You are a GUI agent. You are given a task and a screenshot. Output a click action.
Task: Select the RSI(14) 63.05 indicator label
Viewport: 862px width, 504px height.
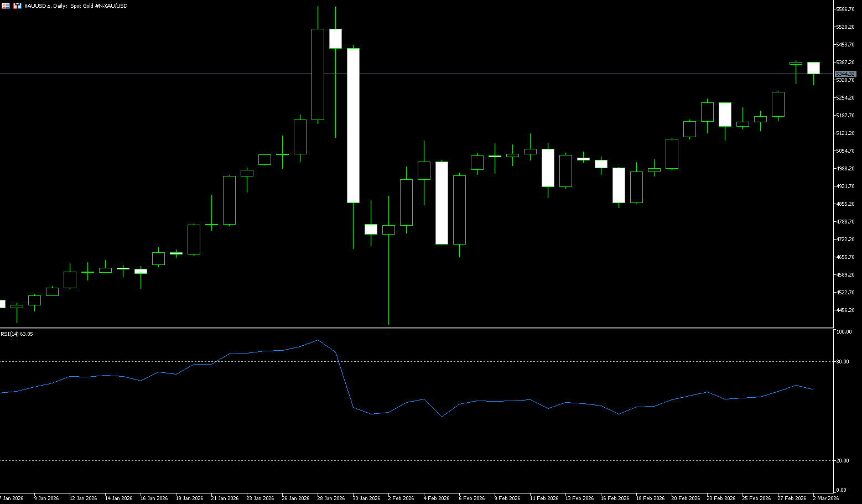17,334
